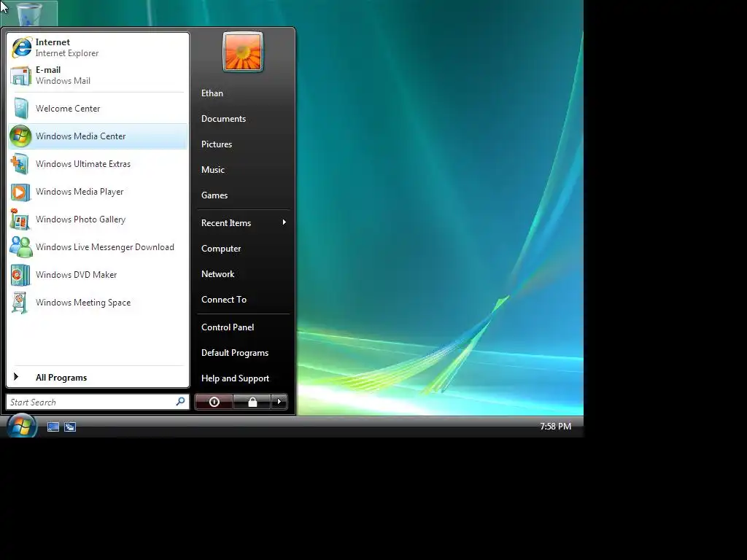
Task: Open Internet Explorer icon in Start menu
Action: (21, 47)
